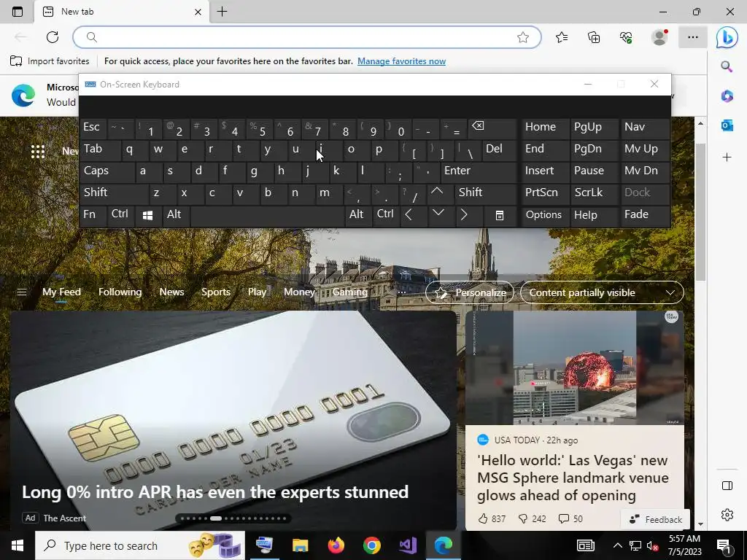Click the plus icon to customize sidebar
This screenshot has width=747, height=560.
727,157
